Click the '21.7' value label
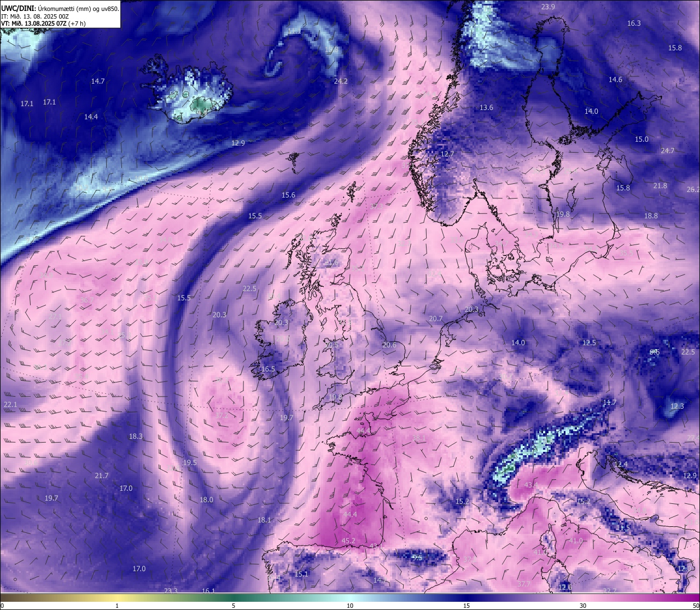700x610 pixels. [101, 475]
